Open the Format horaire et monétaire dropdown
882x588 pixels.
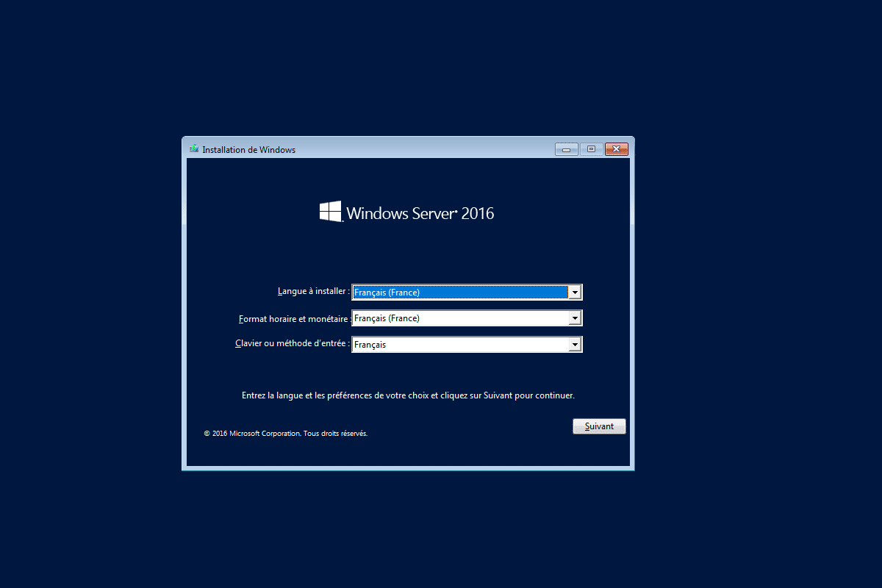tap(575, 318)
